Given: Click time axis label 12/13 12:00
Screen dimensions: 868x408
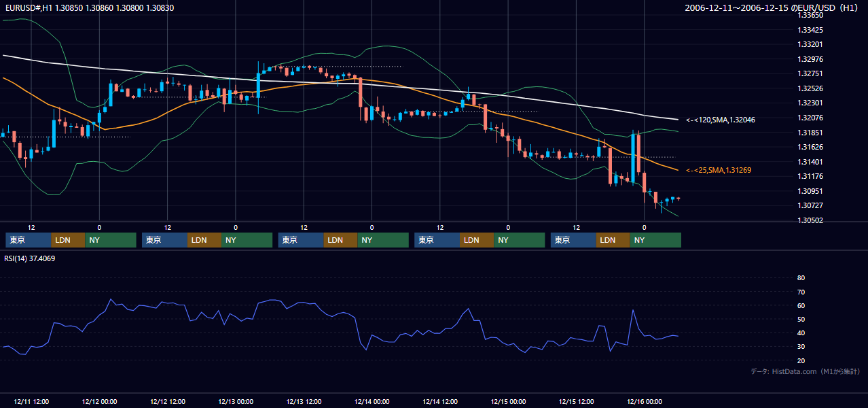Looking at the screenshot, I should point(304,401).
